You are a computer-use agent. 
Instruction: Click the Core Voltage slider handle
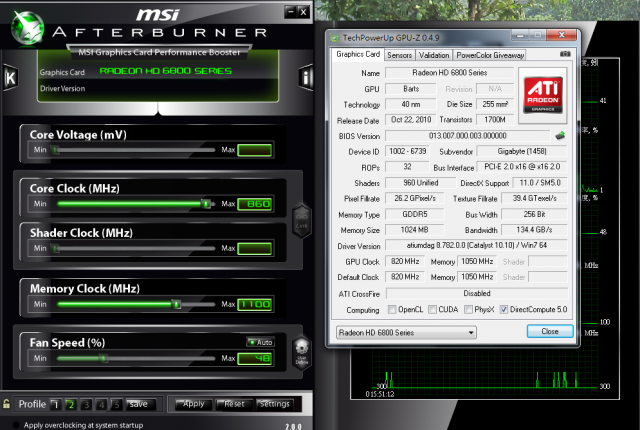click(x=56, y=150)
